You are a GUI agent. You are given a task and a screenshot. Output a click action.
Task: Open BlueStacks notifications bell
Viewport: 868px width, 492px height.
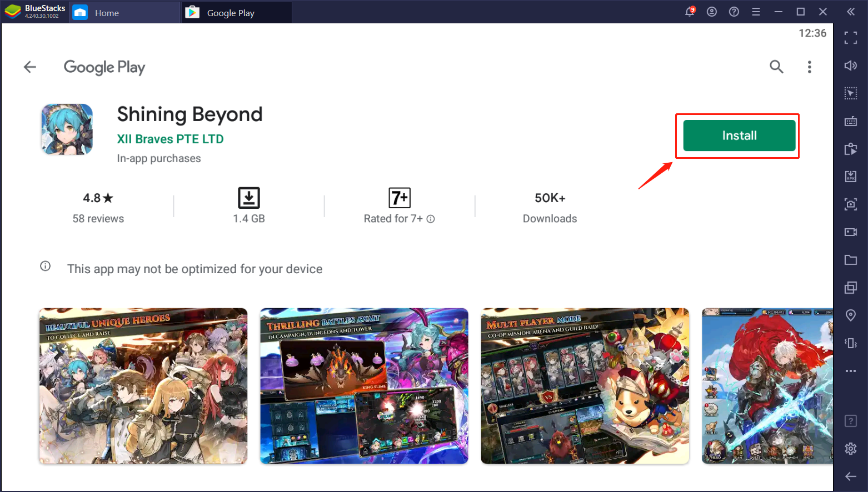(x=690, y=12)
